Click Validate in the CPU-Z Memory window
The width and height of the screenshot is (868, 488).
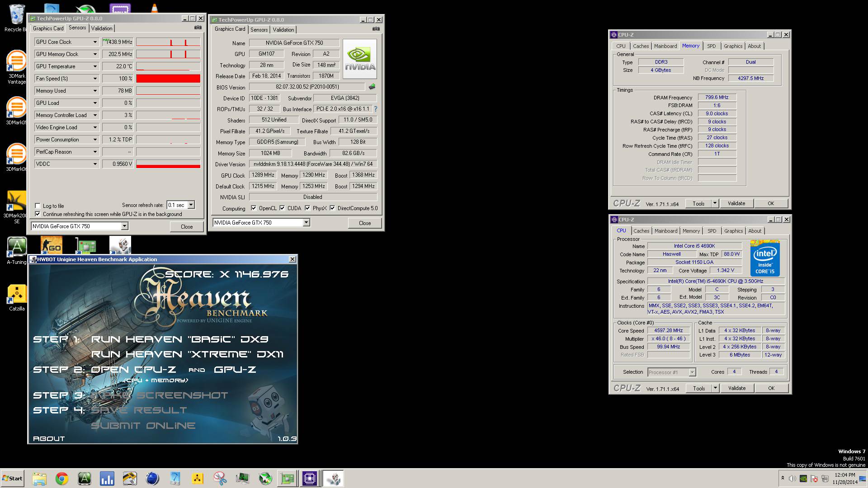click(x=736, y=203)
